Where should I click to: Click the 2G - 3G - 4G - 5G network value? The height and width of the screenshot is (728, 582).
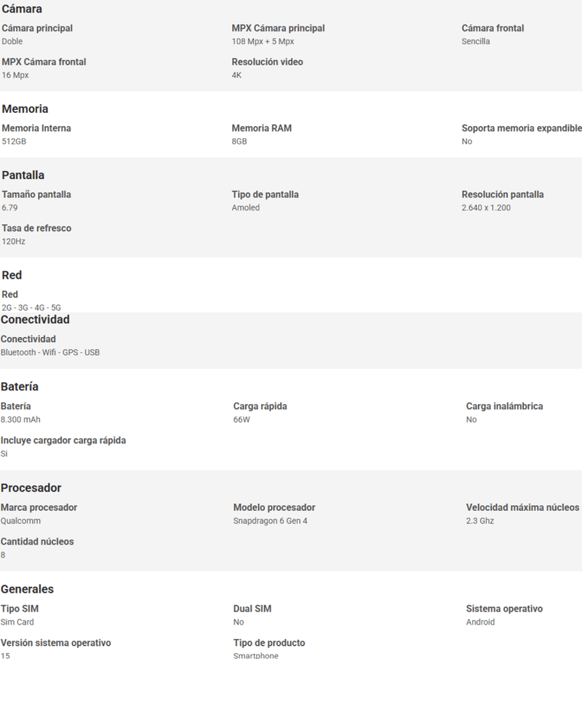tap(31, 308)
